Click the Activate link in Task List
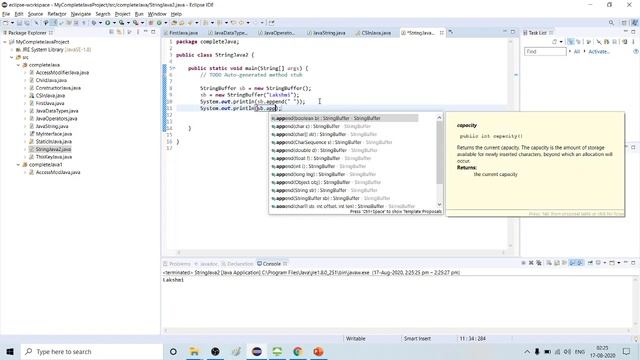Screen dimensions: 640x360 (599, 51)
